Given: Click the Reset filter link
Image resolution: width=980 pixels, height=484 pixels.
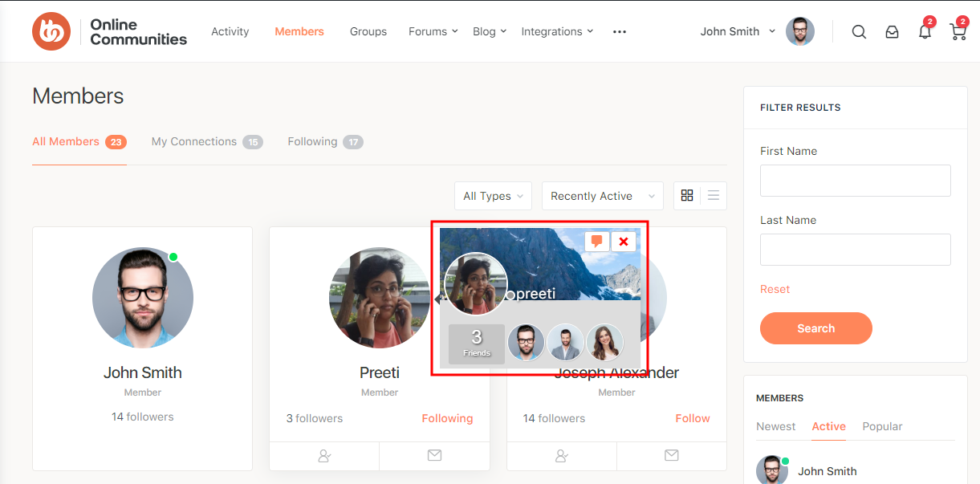Looking at the screenshot, I should [x=775, y=289].
